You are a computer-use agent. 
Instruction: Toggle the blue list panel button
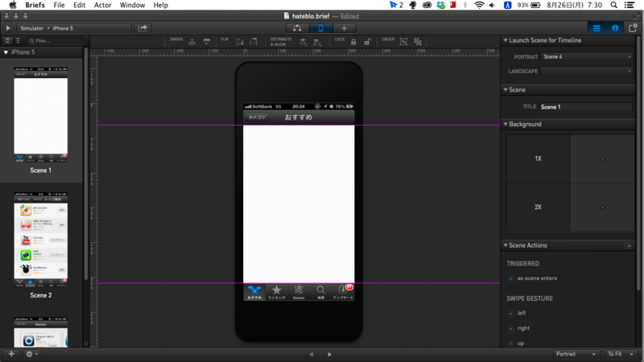pyautogui.click(x=597, y=28)
